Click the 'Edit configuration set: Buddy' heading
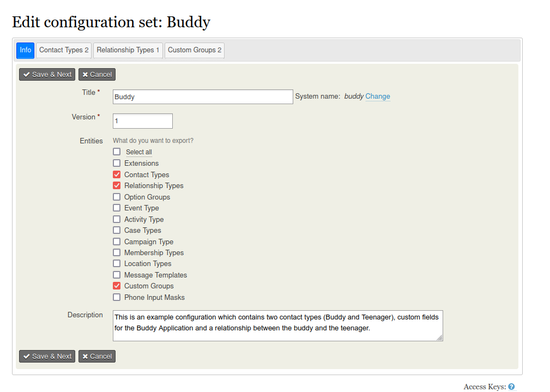The height and width of the screenshot is (392, 550). [x=111, y=22]
